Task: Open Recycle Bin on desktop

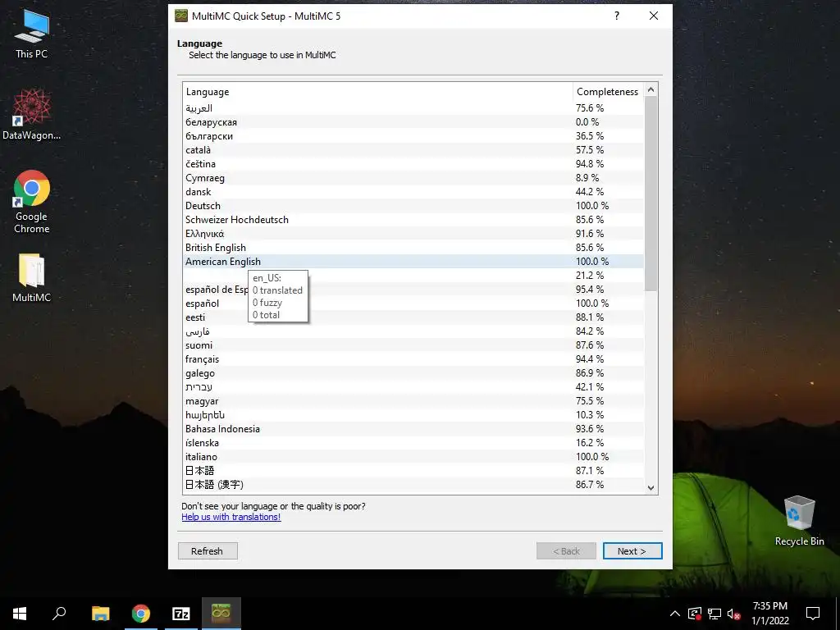Action: (799, 521)
